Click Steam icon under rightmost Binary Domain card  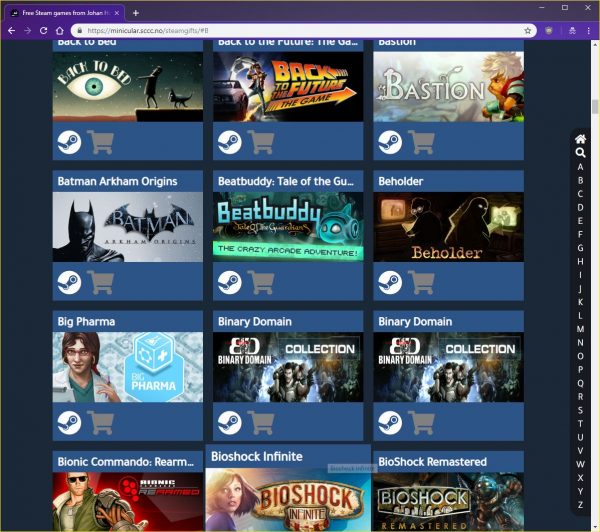[390, 423]
